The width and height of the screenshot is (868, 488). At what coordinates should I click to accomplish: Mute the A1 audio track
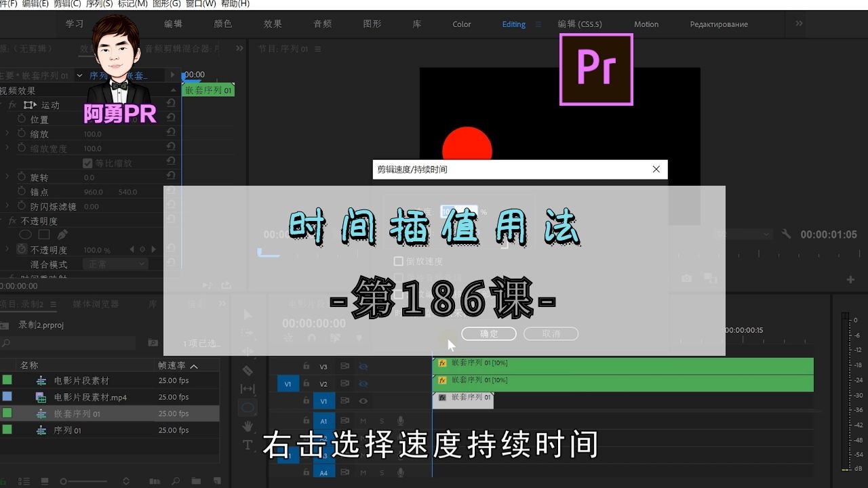[363, 421]
